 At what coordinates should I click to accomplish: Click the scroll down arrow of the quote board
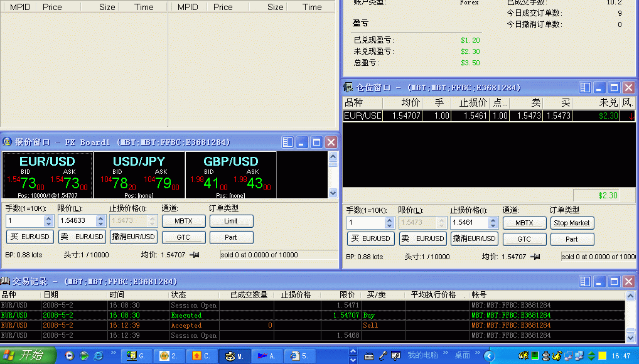333,193
